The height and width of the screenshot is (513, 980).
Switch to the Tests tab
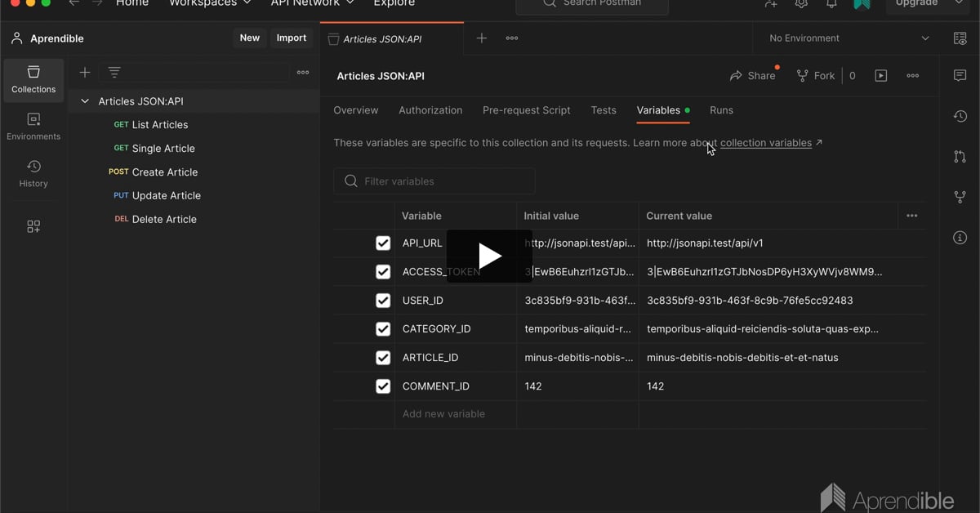[x=604, y=110]
